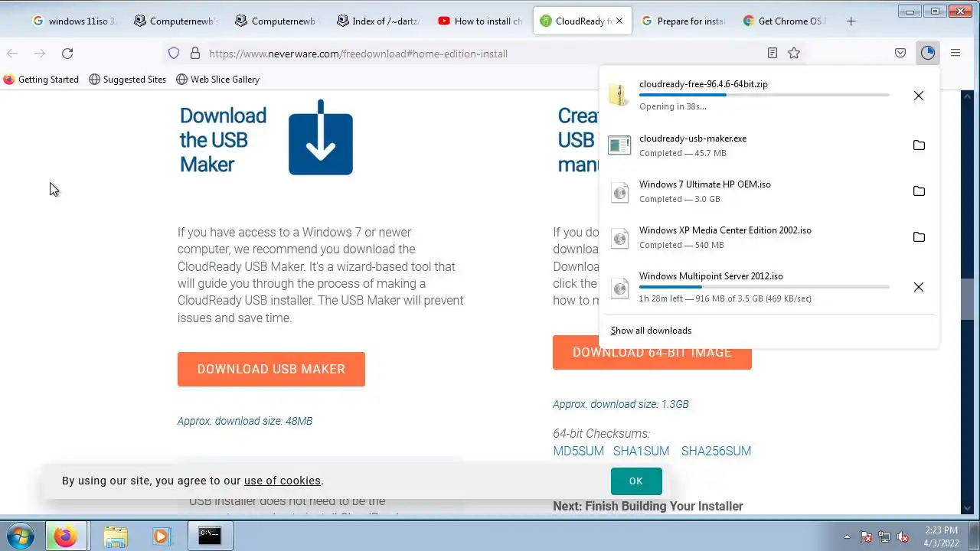Image resolution: width=980 pixels, height=551 pixels.
Task: Toggle reader view in address bar
Action: coord(773,53)
